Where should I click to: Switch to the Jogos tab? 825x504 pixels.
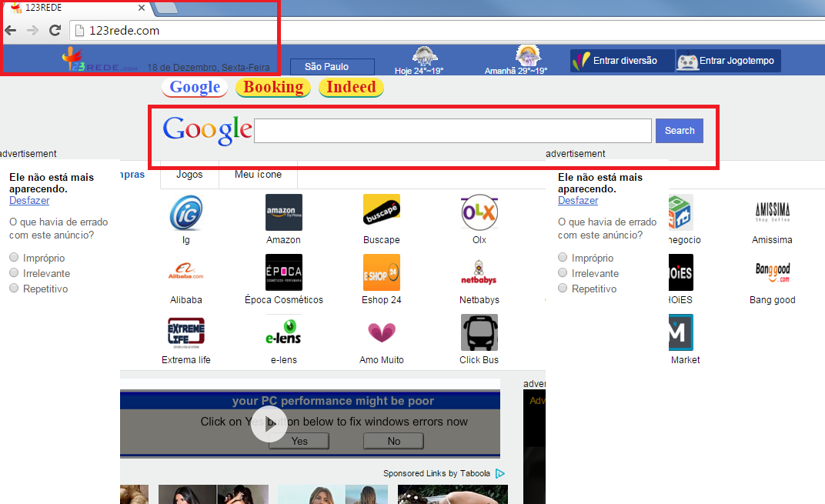pos(189,175)
